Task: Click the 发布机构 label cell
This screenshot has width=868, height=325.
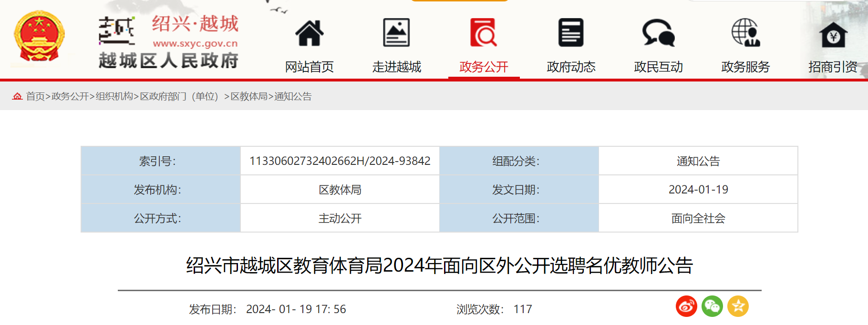Action: pos(161,190)
